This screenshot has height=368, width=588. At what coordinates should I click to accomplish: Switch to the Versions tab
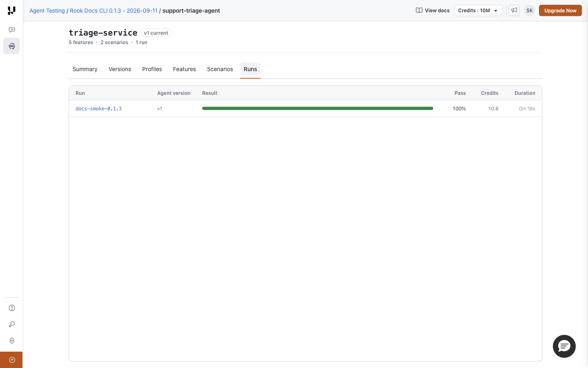120,69
